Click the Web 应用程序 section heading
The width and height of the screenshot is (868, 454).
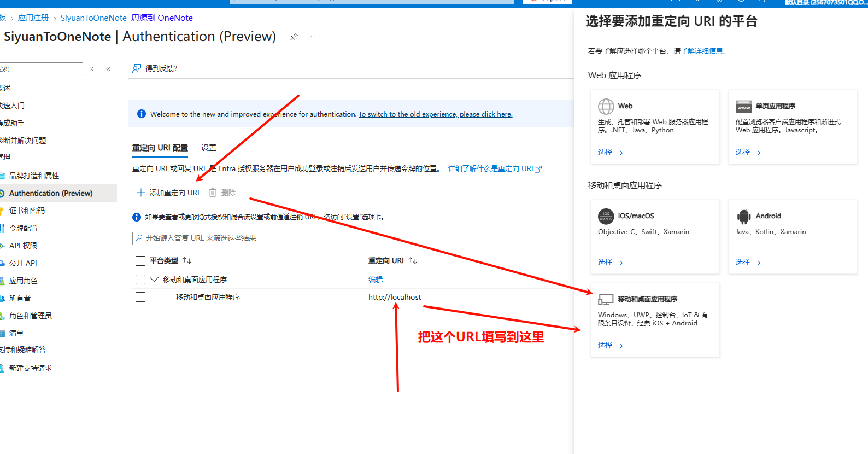pos(615,75)
